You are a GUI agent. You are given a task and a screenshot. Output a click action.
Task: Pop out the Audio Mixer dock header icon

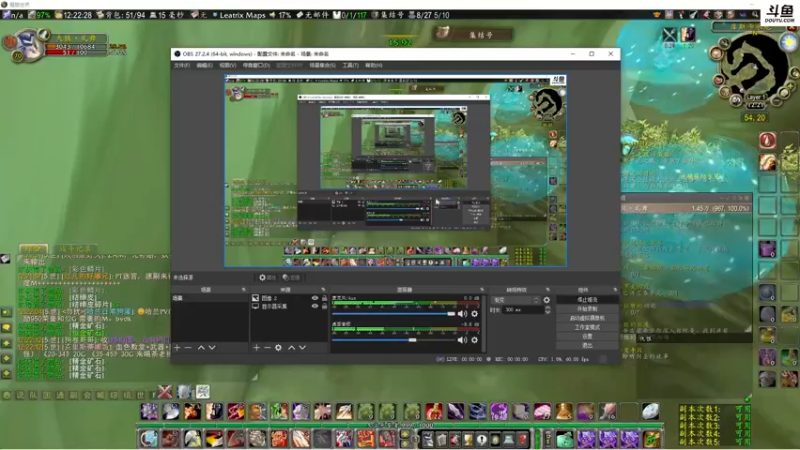pyautogui.click(x=481, y=290)
